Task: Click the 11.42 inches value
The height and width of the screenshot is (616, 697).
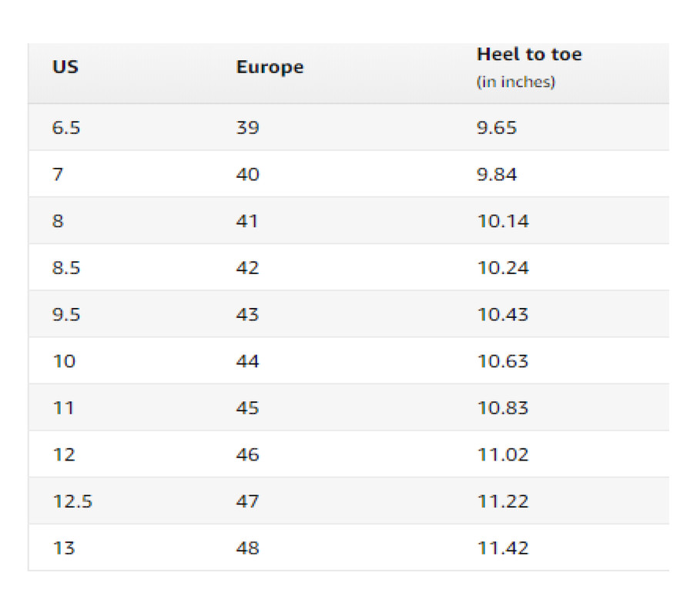Action: pos(503,548)
